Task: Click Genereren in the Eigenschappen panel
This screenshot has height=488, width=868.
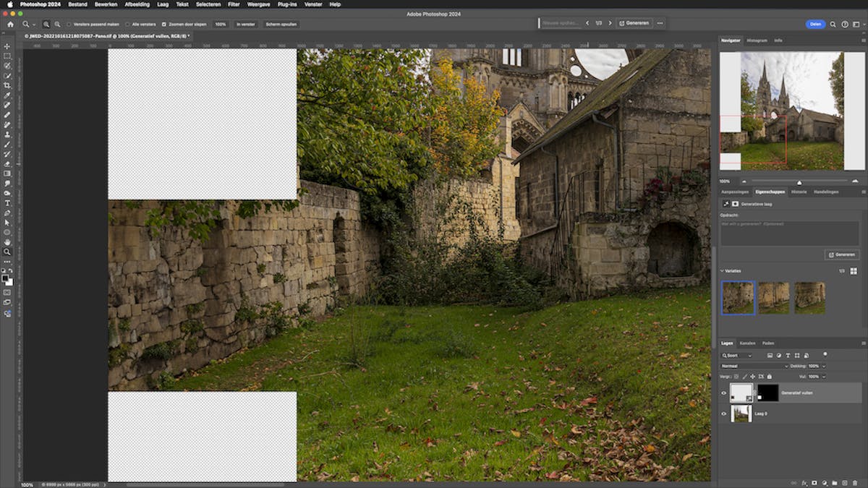Action: pos(842,254)
